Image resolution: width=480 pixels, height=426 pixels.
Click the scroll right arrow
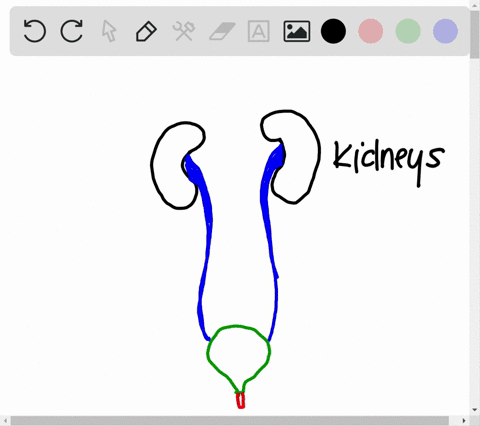click(x=464, y=421)
